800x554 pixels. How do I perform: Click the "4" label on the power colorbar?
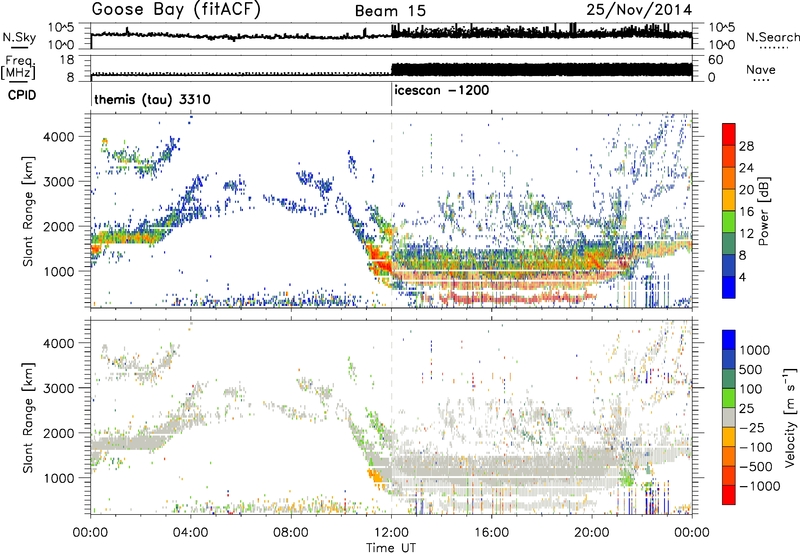coord(742,277)
